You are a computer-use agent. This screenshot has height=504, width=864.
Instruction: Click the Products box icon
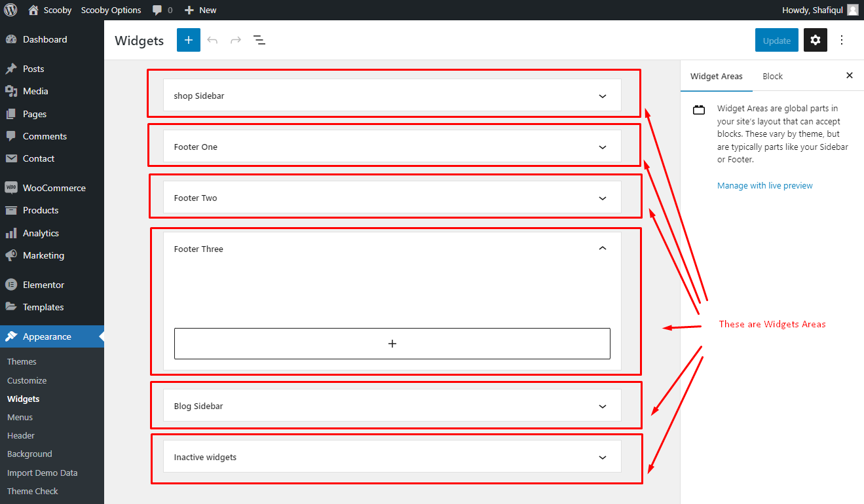pos(11,210)
